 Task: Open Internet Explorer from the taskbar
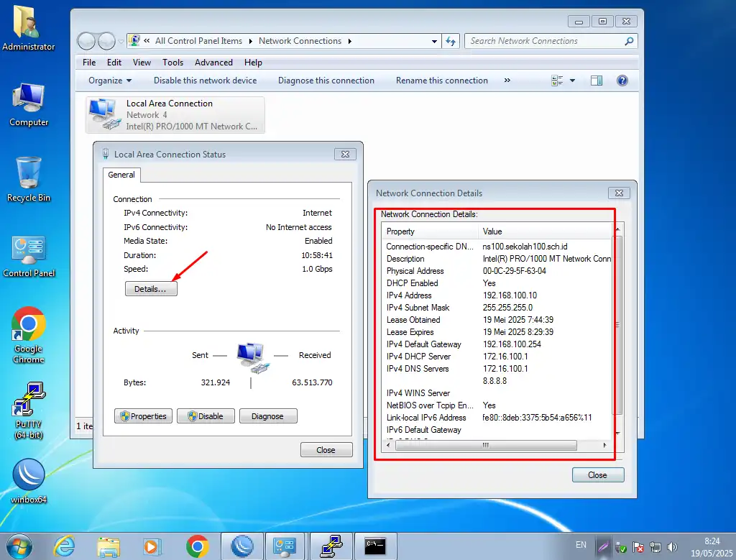click(x=64, y=546)
